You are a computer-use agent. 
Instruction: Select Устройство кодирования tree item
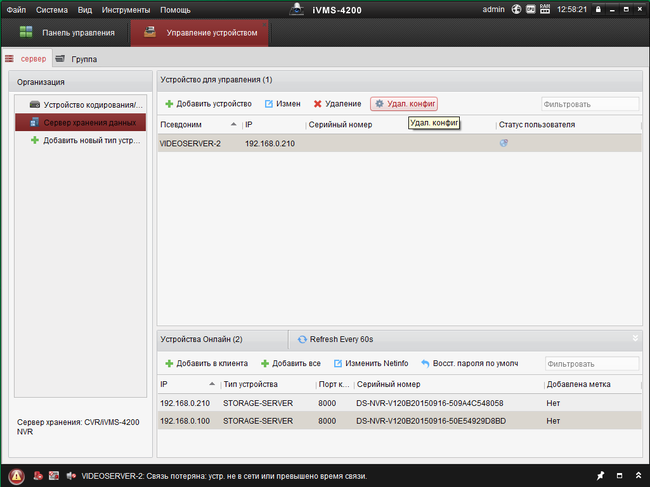tap(80, 104)
